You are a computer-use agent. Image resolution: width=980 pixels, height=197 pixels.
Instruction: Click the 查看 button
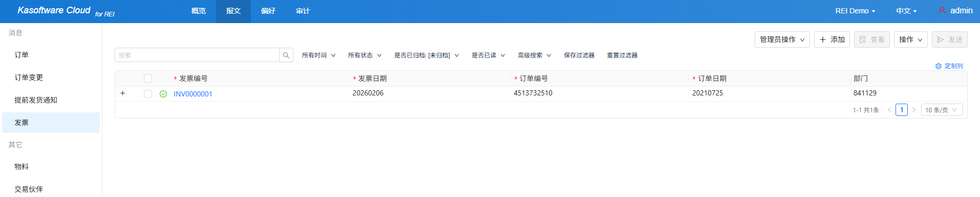[x=872, y=40]
